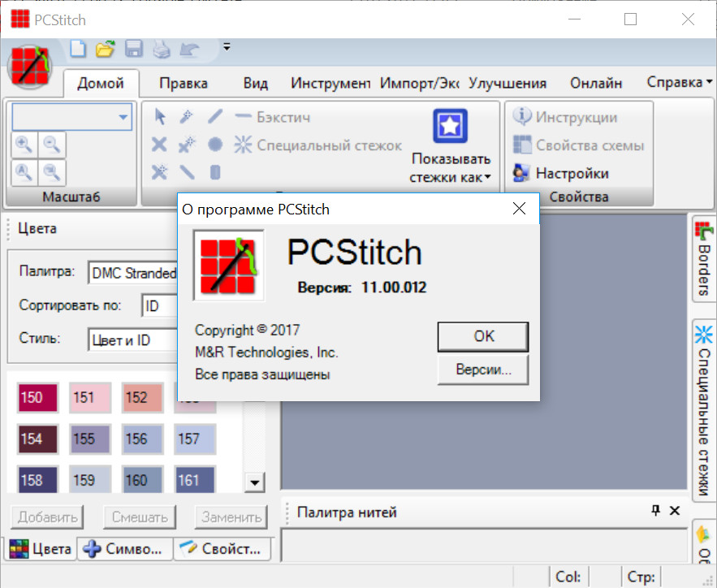Image resolution: width=717 pixels, height=588 pixels.
Task: Open Настройки settings
Action: [x=561, y=173]
